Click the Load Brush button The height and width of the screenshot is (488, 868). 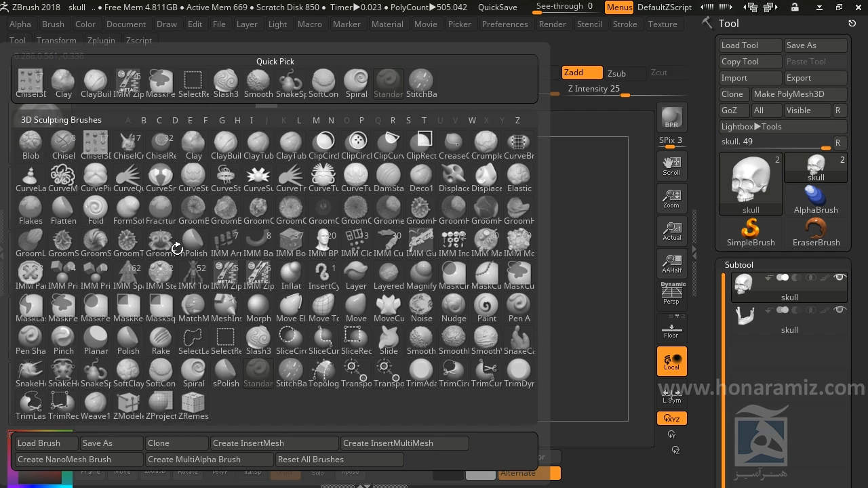click(47, 443)
